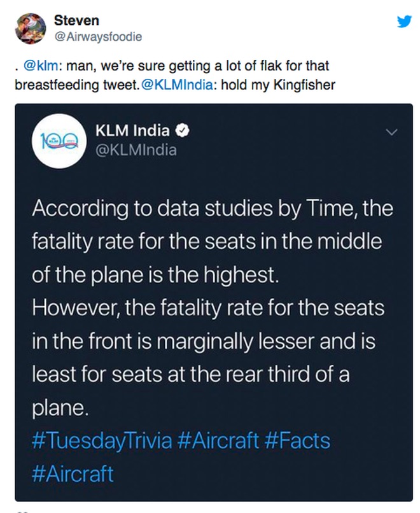
Task: Click the KLM 100 profile logo
Action: [x=59, y=141]
